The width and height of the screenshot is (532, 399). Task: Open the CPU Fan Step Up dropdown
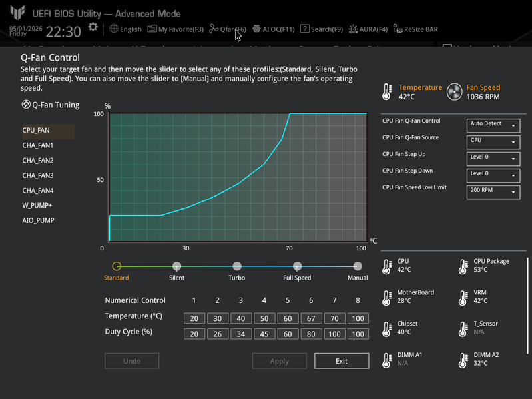(493, 159)
